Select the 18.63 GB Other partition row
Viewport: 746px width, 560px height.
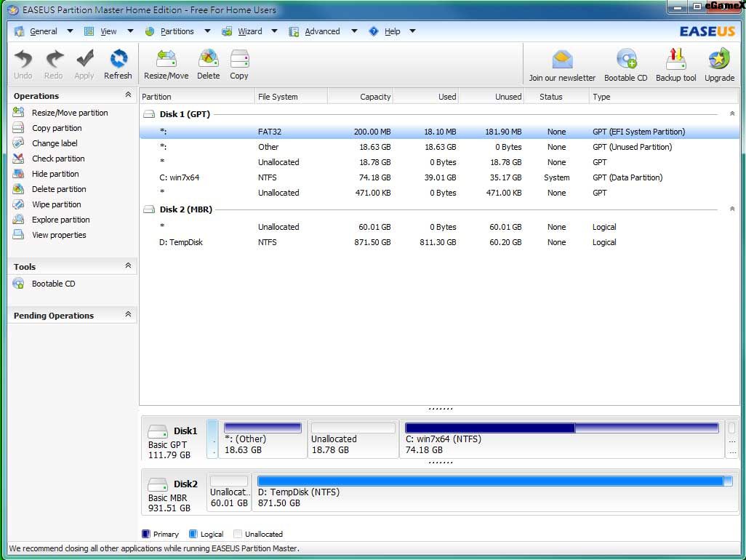440,147
